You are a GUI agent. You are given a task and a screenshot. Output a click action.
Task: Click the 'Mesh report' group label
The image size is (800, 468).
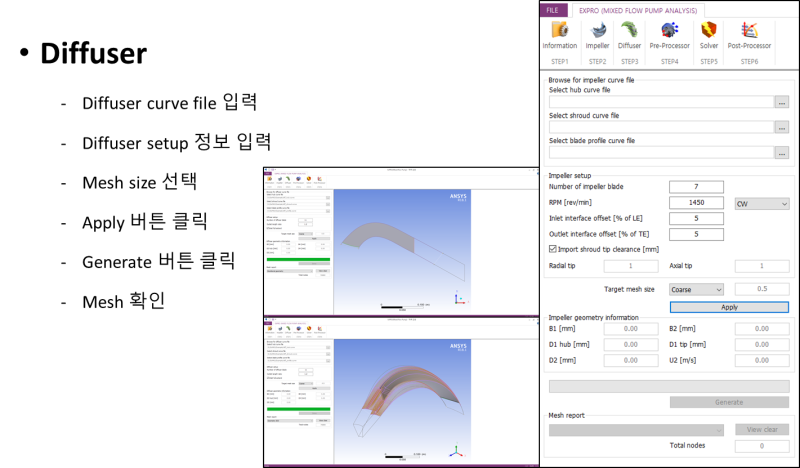pyautogui.click(x=566, y=415)
